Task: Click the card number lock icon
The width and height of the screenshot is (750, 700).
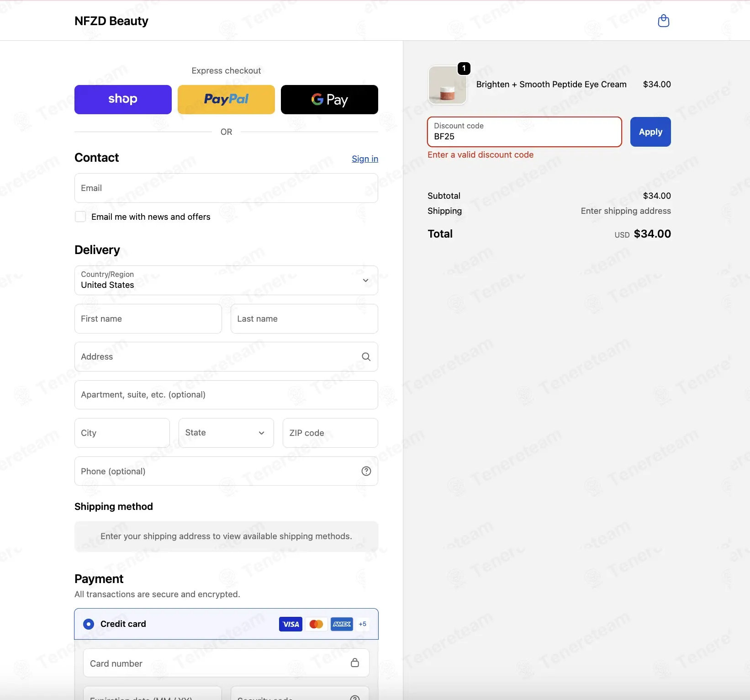Action: click(355, 663)
